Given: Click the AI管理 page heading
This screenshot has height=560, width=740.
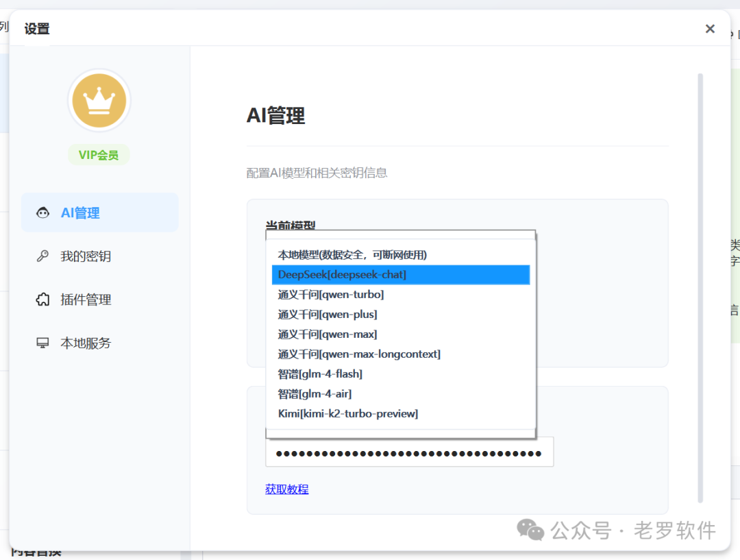Looking at the screenshot, I should coord(276,115).
